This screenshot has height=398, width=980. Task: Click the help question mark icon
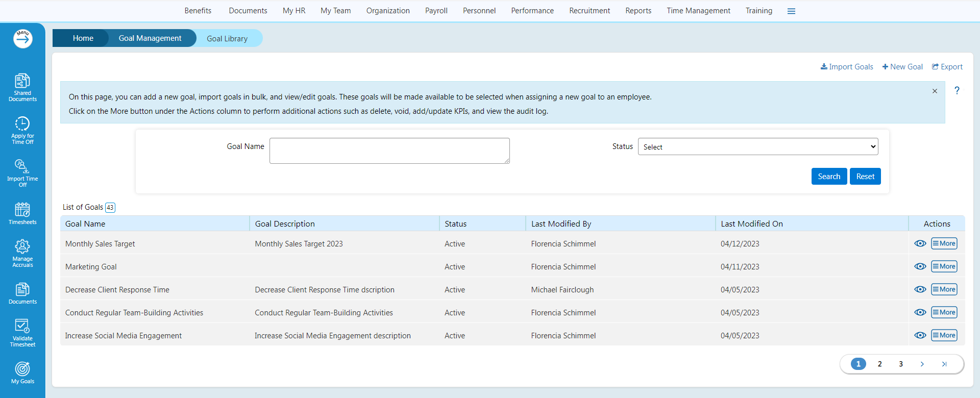[957, 91]
